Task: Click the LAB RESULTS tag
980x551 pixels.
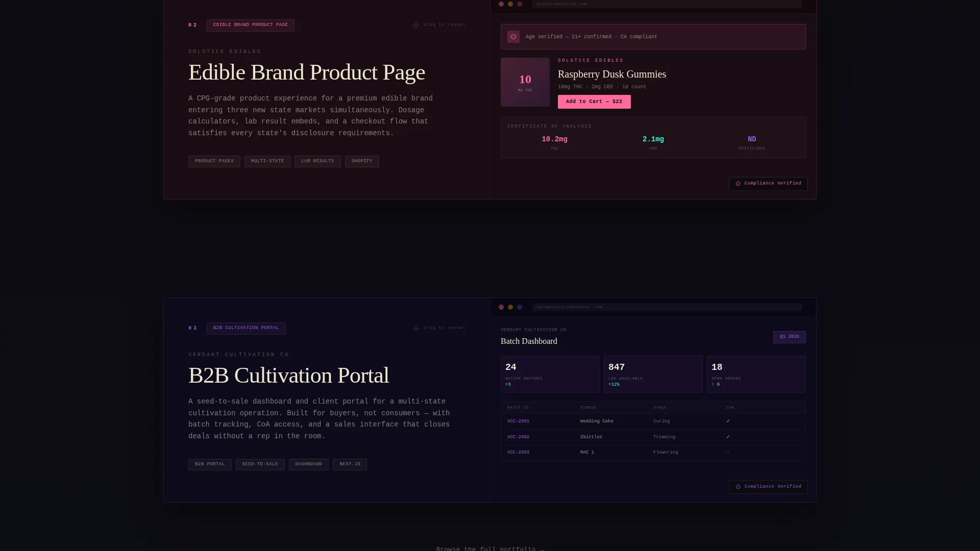Action: pos(317,161)
